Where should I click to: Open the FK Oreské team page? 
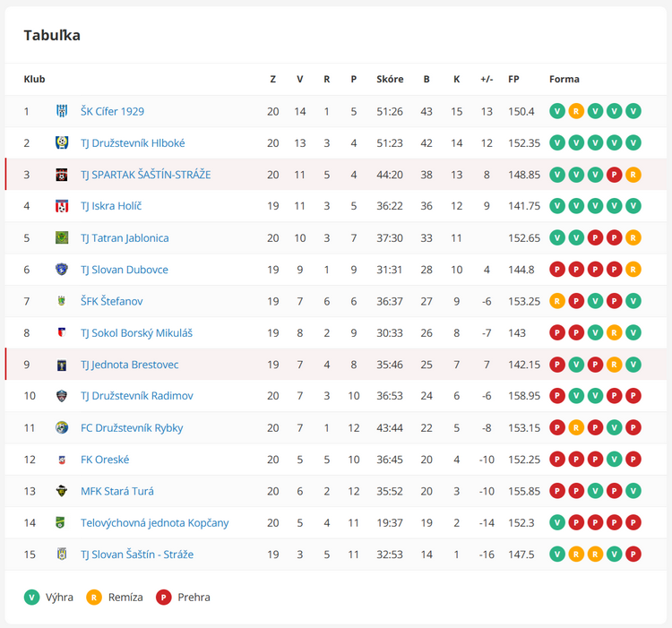point(105,460)
